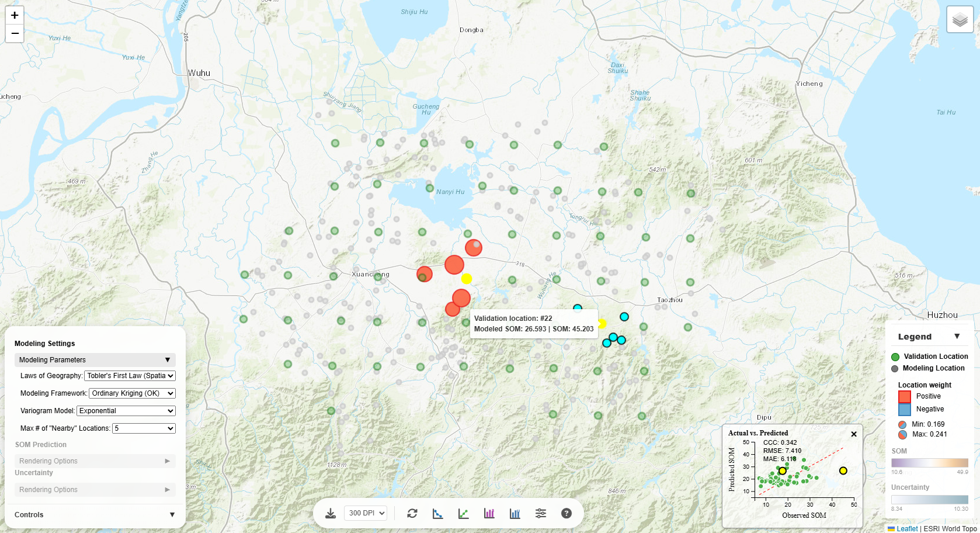
Task: Click the Min: 0.169 legend value
Action: [x=928, y=424]
